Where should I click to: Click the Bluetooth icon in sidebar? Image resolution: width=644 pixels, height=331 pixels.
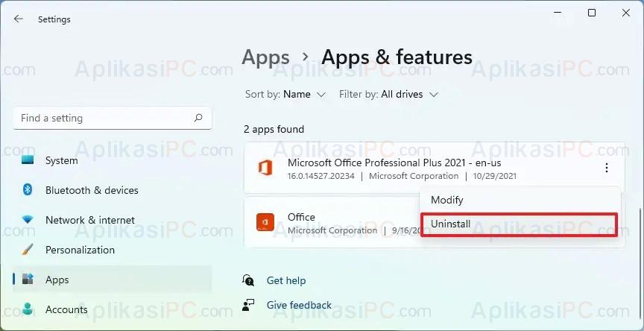tap(28, 190)
